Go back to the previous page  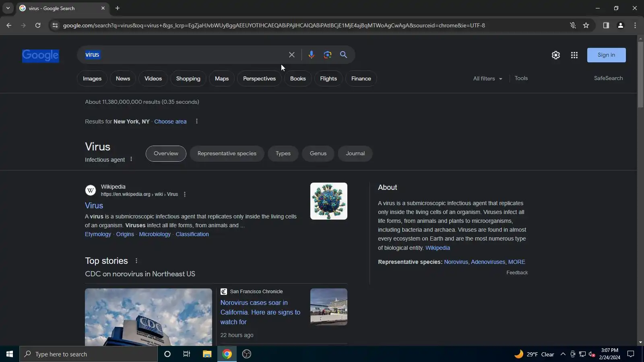click(x=9, y=25)
